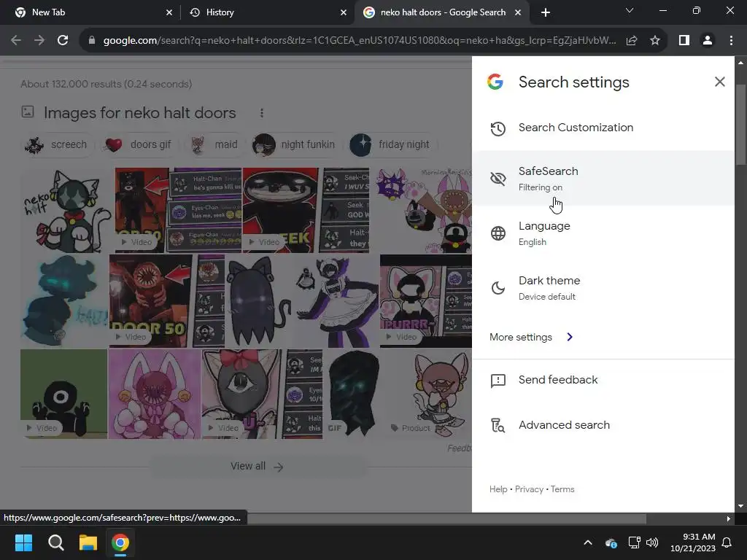Click the Dark theme moon icon

click(498, 288)
